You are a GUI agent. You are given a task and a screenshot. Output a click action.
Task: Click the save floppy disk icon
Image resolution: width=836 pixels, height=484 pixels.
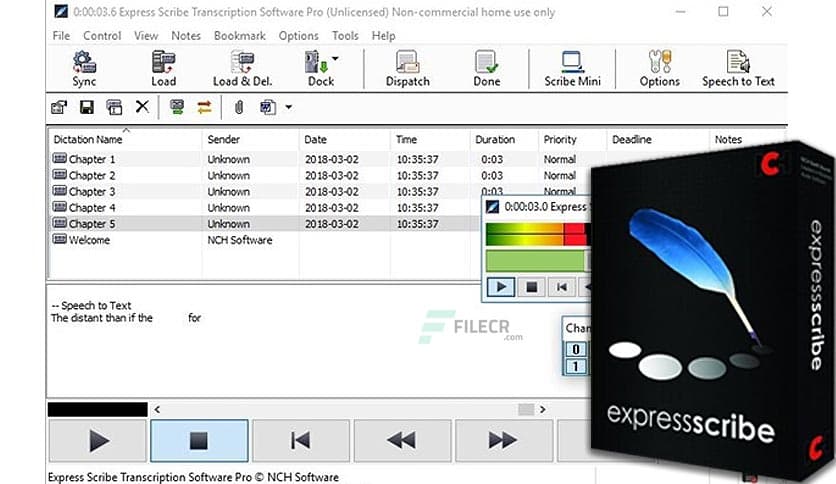[86, 107]
